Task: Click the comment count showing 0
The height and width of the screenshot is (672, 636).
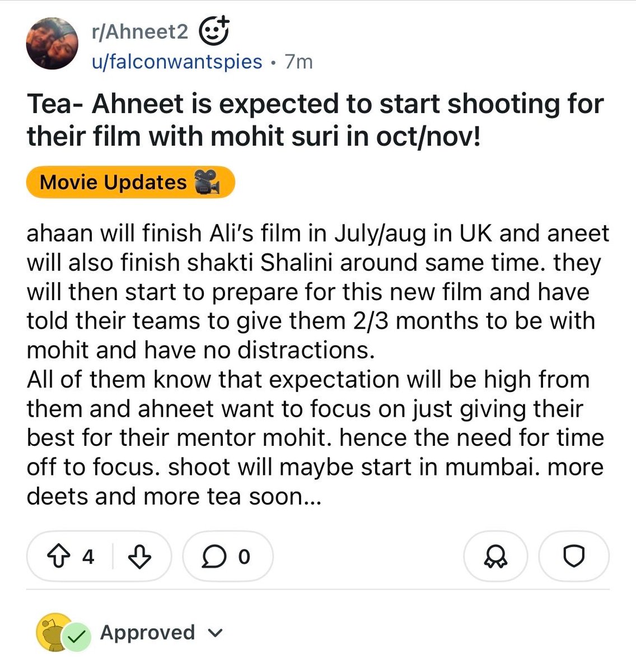Action: click(244, 557)
